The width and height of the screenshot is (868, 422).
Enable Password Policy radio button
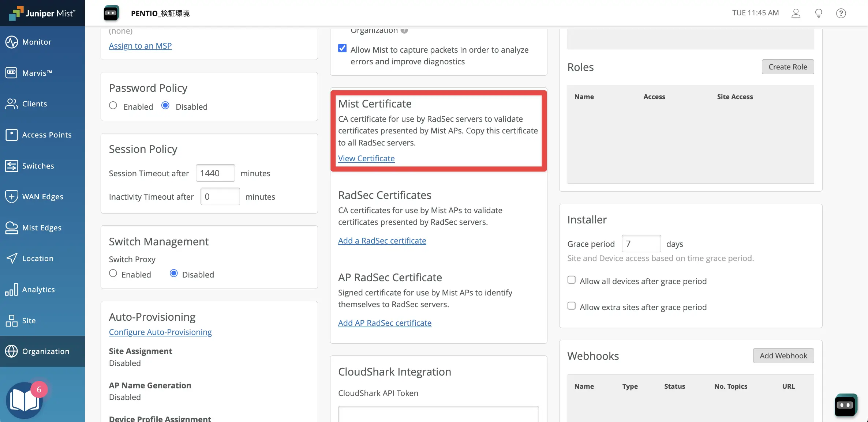(113, 106)
